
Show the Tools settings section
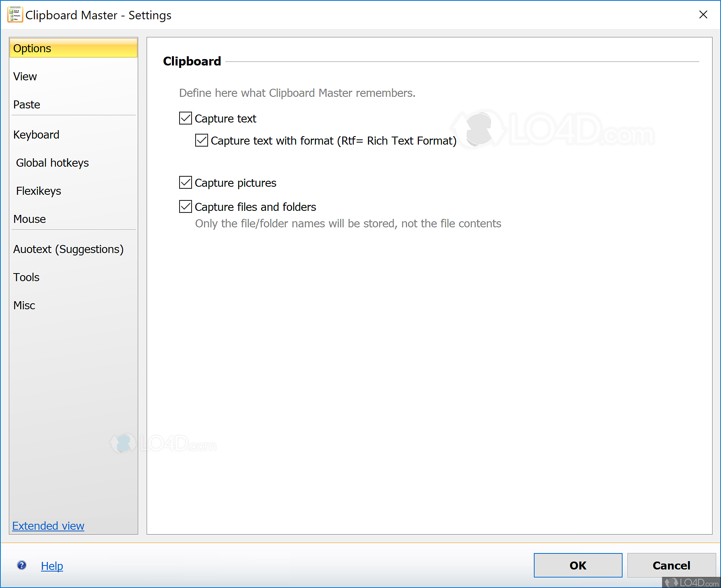74,277
